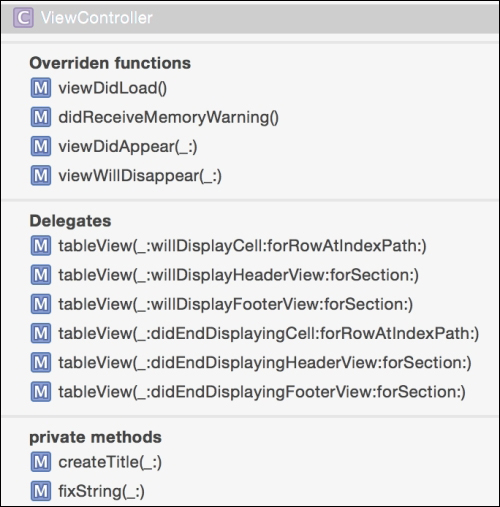Go to tableView didEndDisplayingCell:forRowAtIndexPath: method
500x507 pixels.
tap(269, 333)
